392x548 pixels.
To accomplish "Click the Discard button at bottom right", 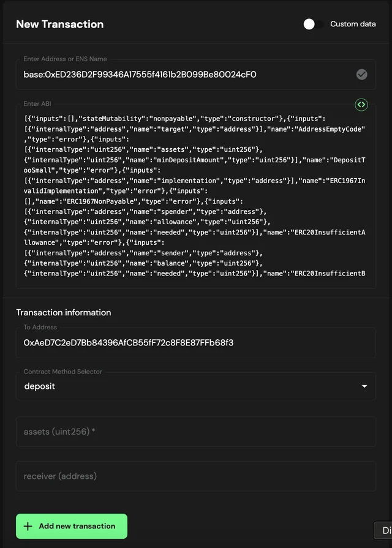I will (385, 530).
